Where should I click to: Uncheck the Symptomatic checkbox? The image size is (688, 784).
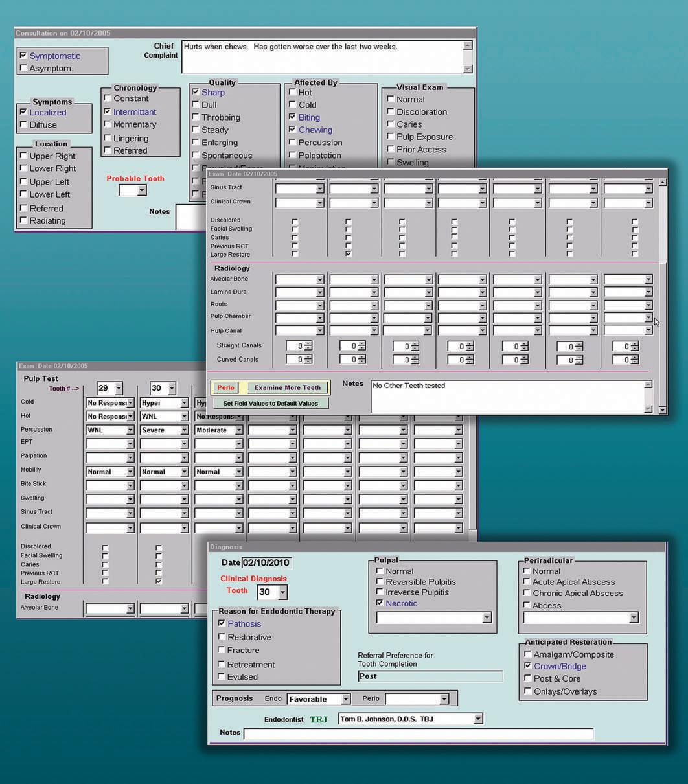(x=24, y=56)
